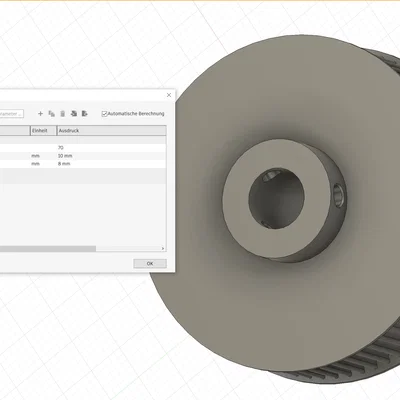Click the set screw hole on the hub's side
The image size is (400, 400).
339,195
